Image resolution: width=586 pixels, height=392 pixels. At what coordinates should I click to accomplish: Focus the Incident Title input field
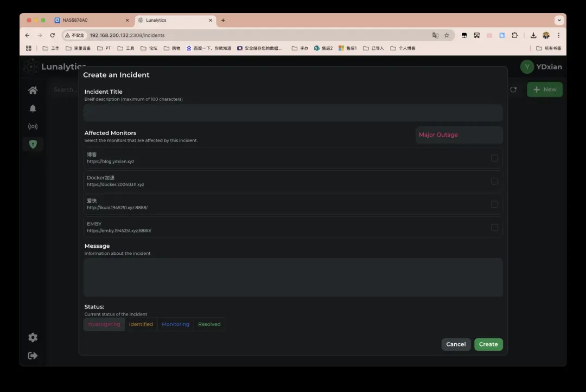pos(293,113)
